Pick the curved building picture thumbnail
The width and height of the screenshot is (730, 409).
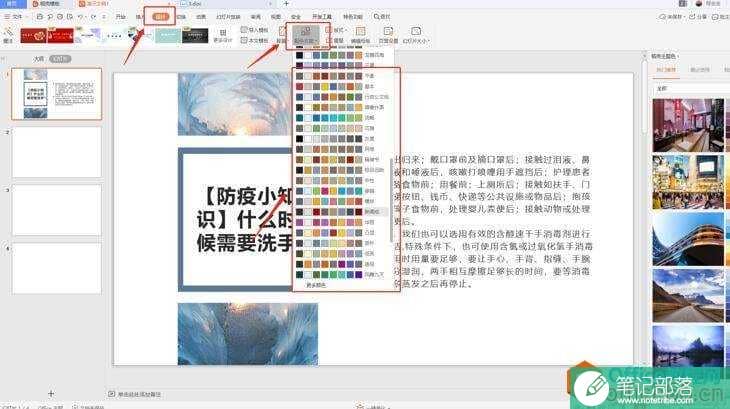coord(688,239)
